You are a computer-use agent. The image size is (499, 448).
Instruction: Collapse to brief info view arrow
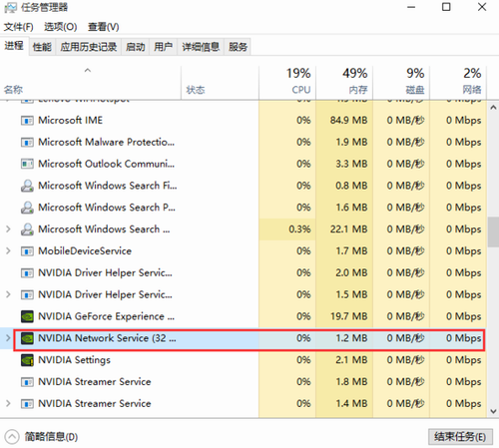12,436
